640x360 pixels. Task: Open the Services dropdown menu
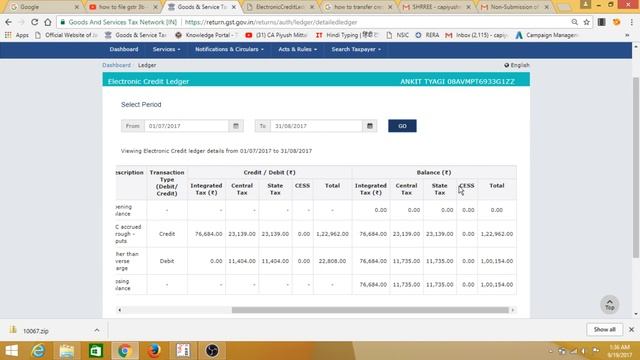coord(166,49)
